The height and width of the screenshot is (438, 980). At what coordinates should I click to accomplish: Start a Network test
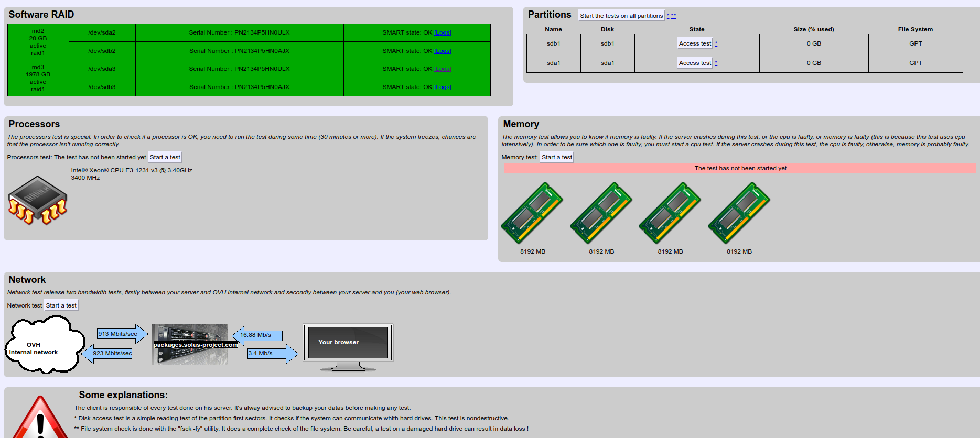(61, 305)
